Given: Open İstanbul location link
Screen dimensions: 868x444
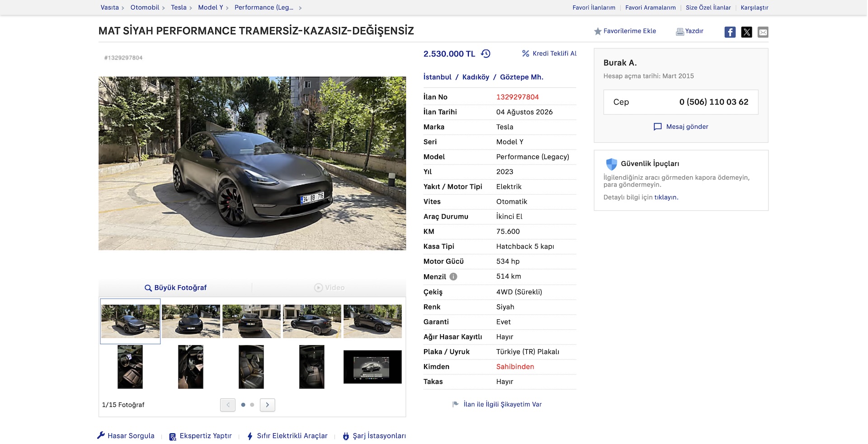Looking at the screenshot, I should point(437,77).
